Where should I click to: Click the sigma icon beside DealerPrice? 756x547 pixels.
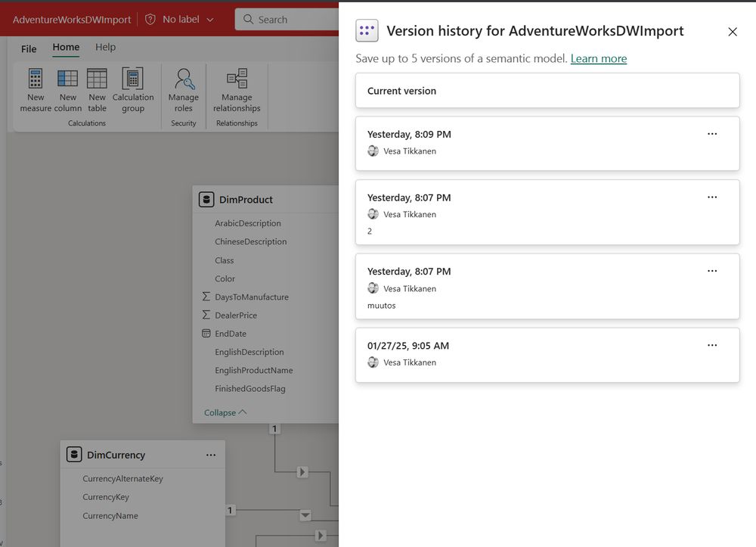206,315
